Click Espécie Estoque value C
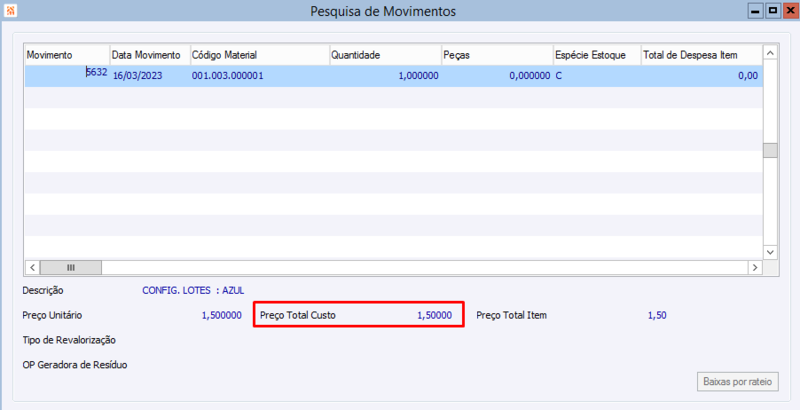The image size is (800, 410). (x=559, y=75)
